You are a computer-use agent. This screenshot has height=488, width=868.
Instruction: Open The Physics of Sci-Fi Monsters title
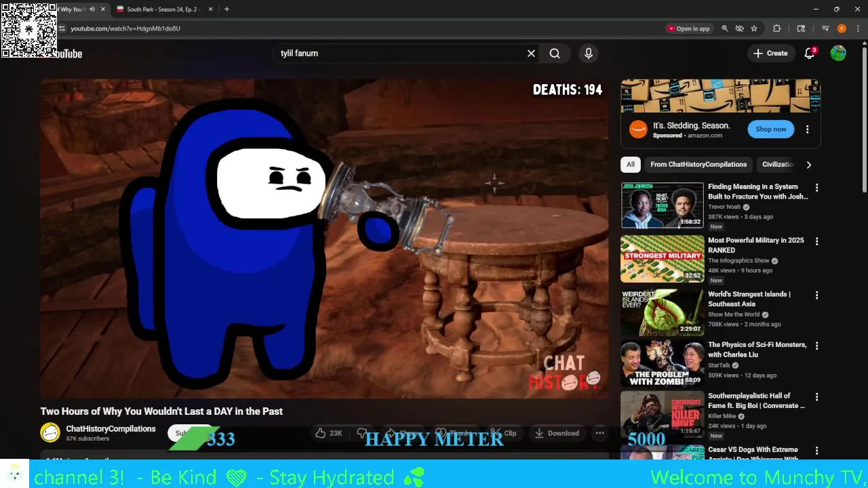[x=757, y=350]
